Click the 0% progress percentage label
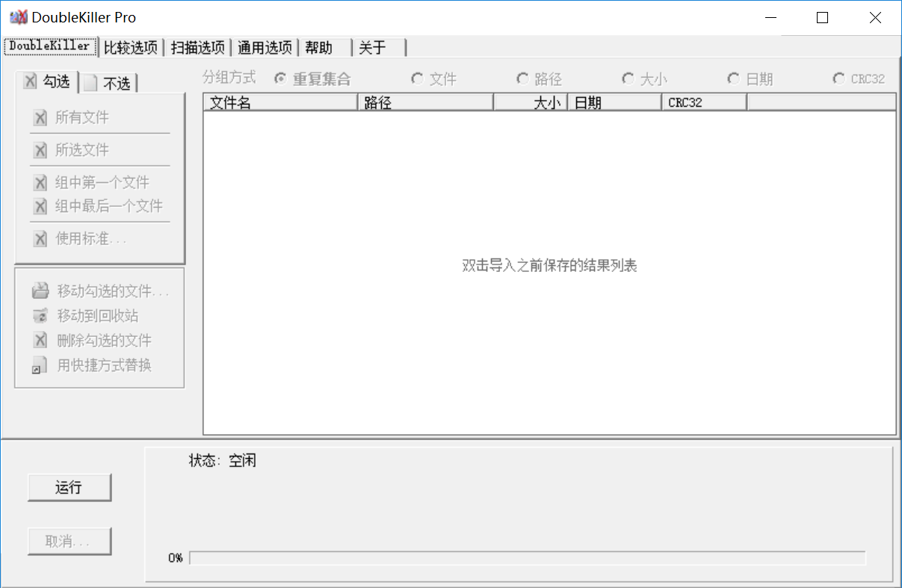The height and width of the screenshot is (588, 902). coord(176,558)
